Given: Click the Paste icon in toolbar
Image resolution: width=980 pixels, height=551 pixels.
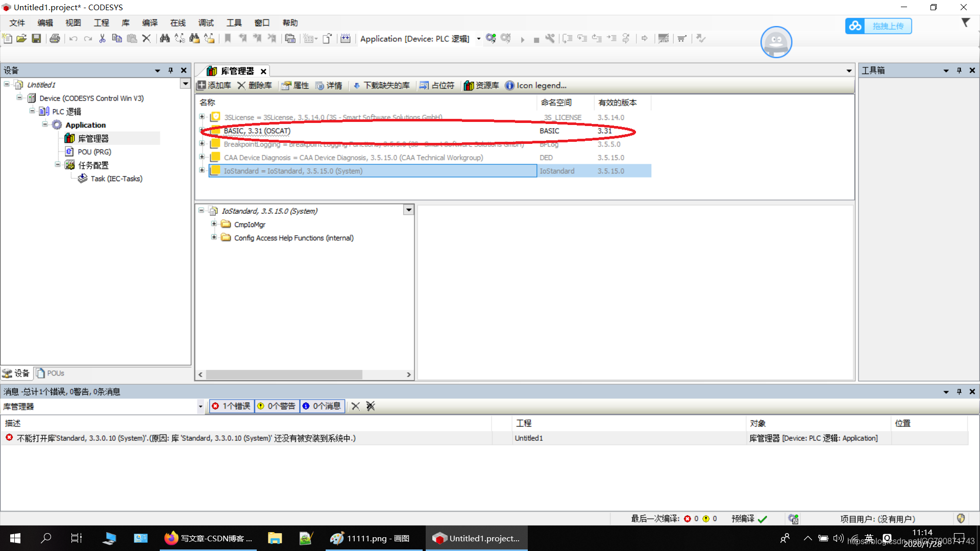Looking at the screenshot, I should tap(132, 38).
